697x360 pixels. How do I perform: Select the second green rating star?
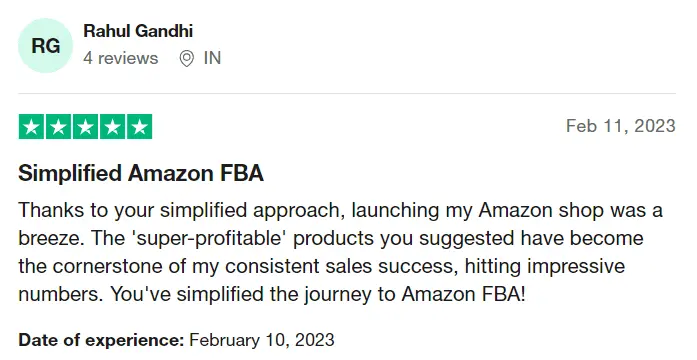coord(58,127)
